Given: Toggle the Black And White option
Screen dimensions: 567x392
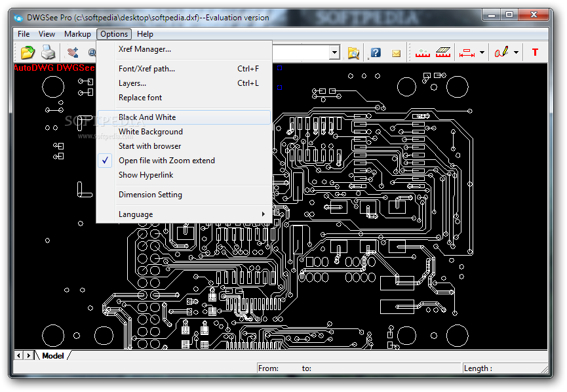Looking at the screenshot, I should tap(184, 117).
